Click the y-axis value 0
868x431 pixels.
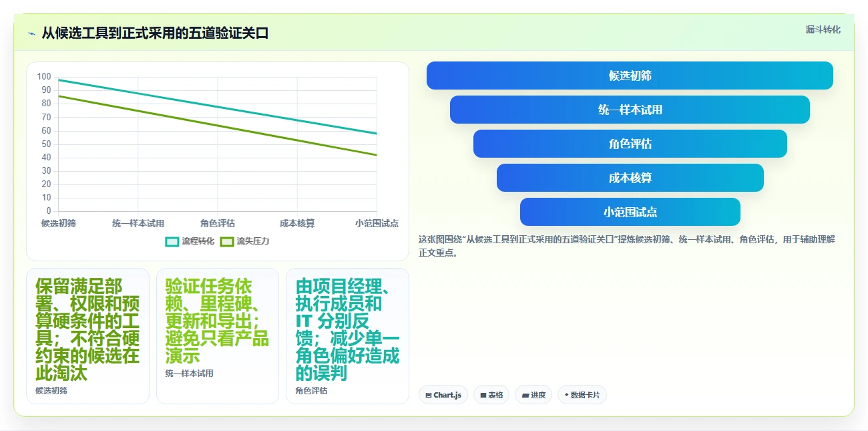click(48, 211)
